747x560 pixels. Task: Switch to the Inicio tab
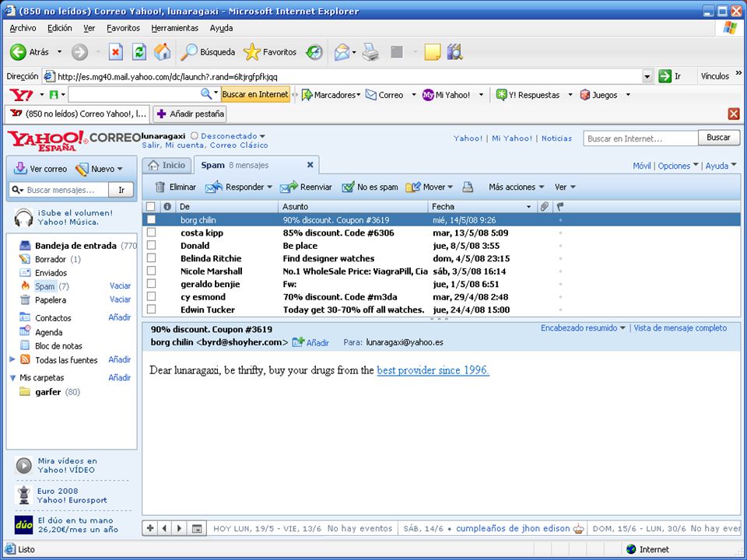167,165
